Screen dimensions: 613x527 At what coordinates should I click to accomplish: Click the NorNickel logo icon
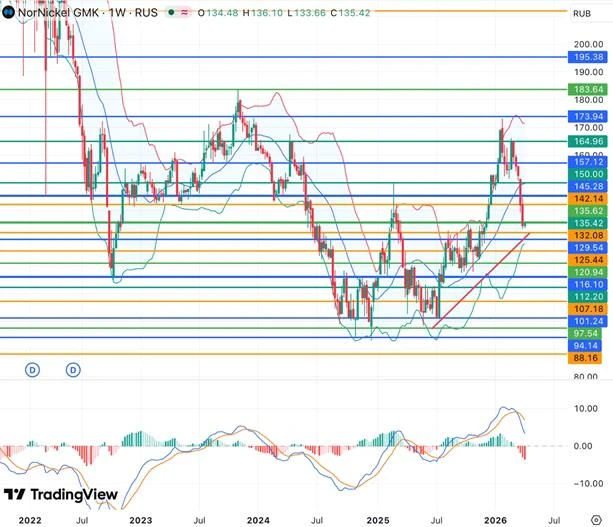pos(8,12)
